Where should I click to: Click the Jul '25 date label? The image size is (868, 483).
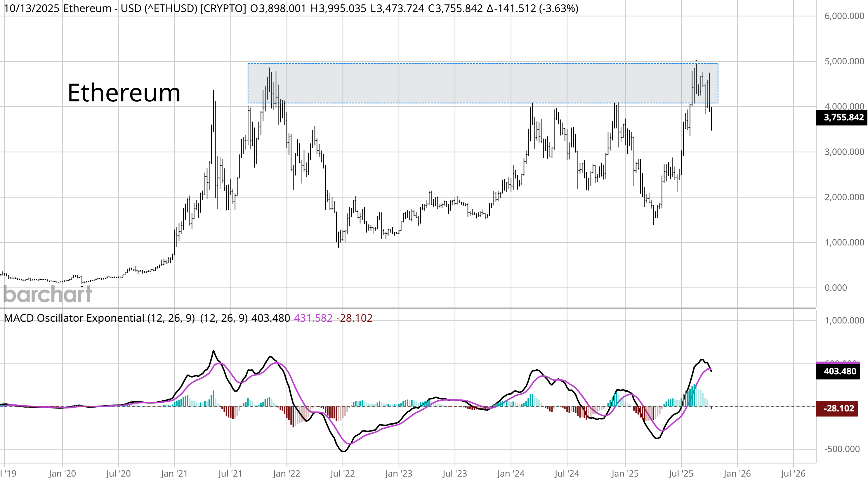(681, 474)
